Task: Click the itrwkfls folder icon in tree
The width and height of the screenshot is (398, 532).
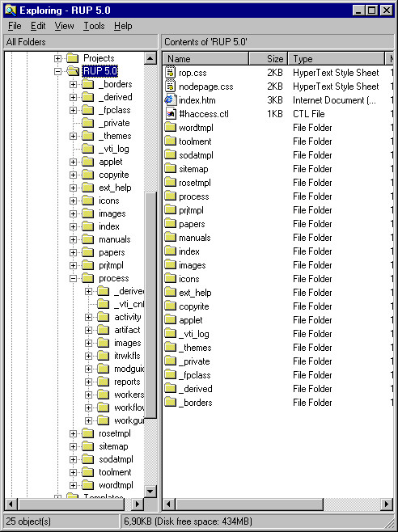Action: click(x=104, y=356)
